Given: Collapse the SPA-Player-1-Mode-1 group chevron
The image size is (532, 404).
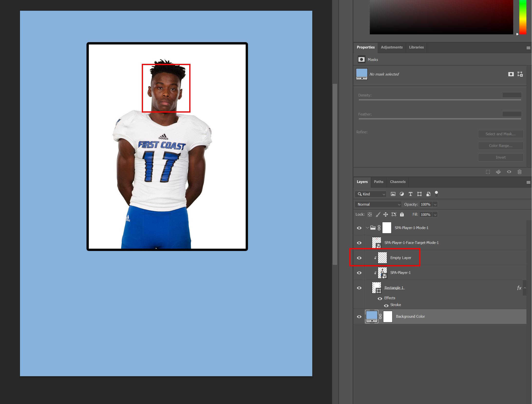Looking at the screenshot, I should [367, 228].
